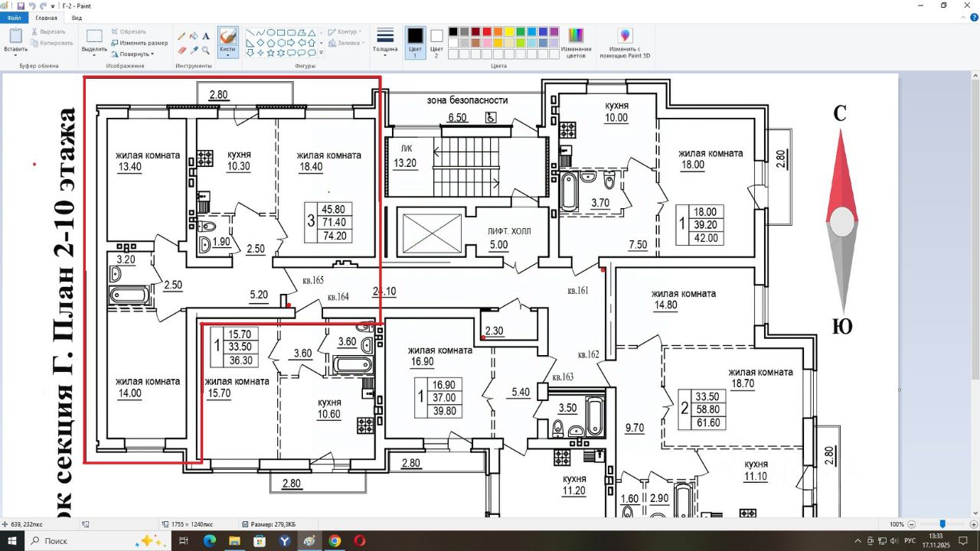Screen dimensions: 980x551
Task: Click the vertical scrollbar down arrow
Action: 975,513
